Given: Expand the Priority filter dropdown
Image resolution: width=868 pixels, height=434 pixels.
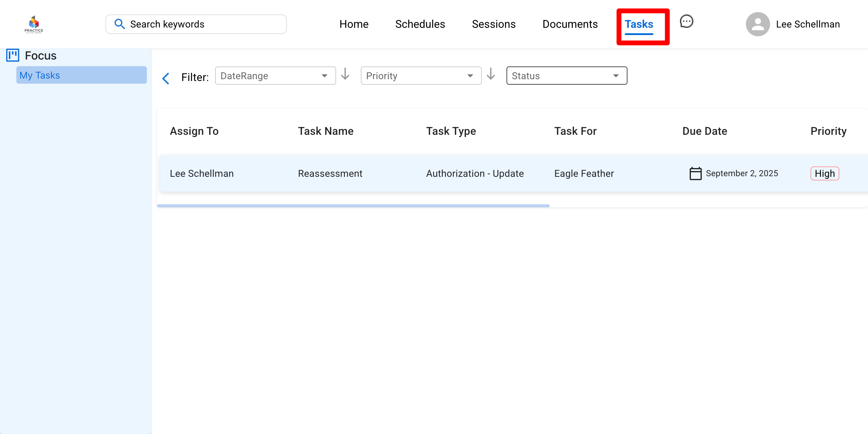Looking at the screenshot, I should [x=420, y=76].
